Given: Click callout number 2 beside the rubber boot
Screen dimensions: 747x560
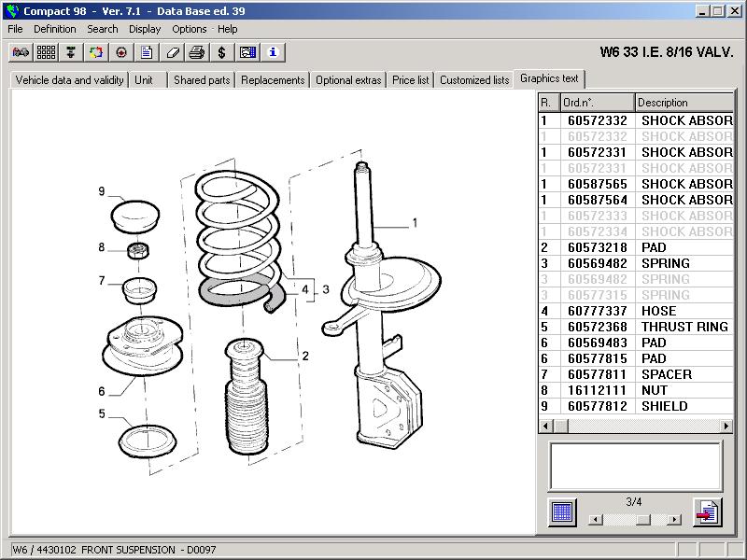Looking at the screenshot, I should [x=305, y=356].
